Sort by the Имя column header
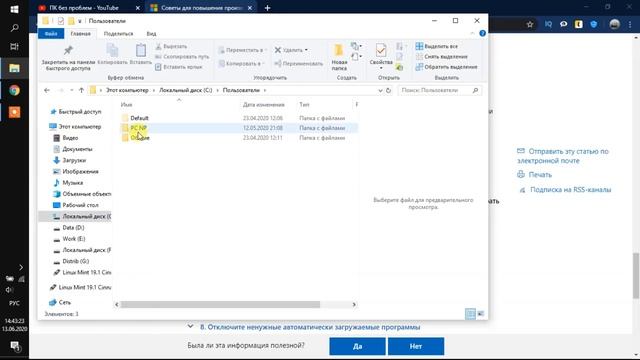Screen dimensions: 640x360 (x=127, y=105)
